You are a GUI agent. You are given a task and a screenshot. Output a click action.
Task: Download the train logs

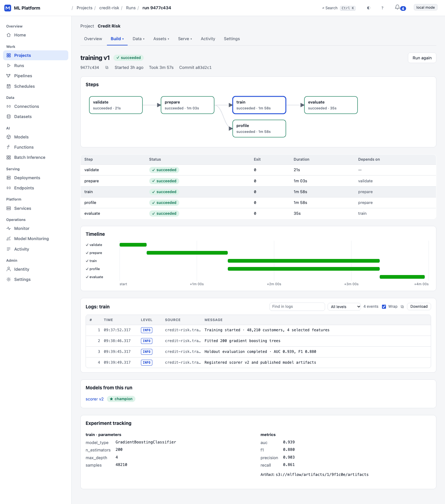[x=419, y=307]
